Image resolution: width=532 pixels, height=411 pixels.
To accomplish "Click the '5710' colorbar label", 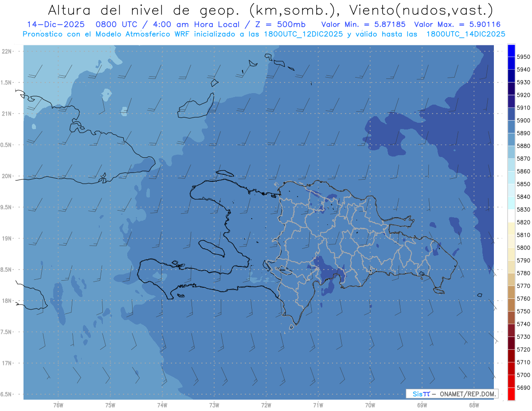I will point(524,362).
